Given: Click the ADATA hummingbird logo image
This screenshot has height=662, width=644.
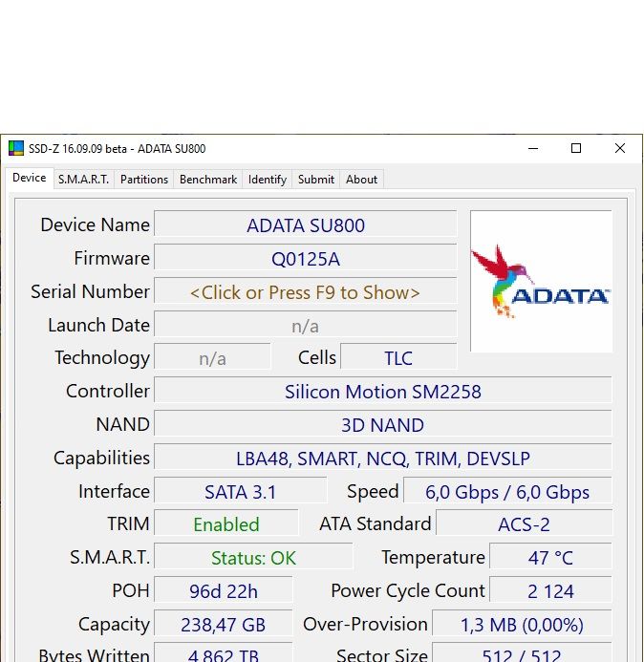Looking at the screenshot, I should click(541, 281).
